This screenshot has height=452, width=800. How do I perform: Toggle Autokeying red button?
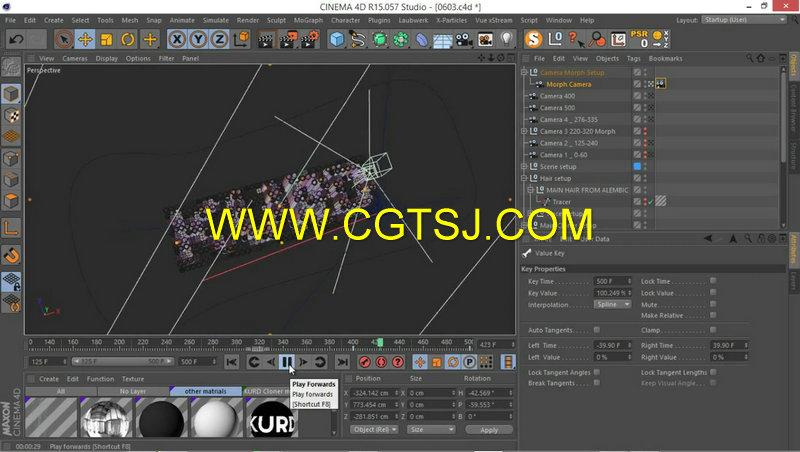tap(381, 362)
